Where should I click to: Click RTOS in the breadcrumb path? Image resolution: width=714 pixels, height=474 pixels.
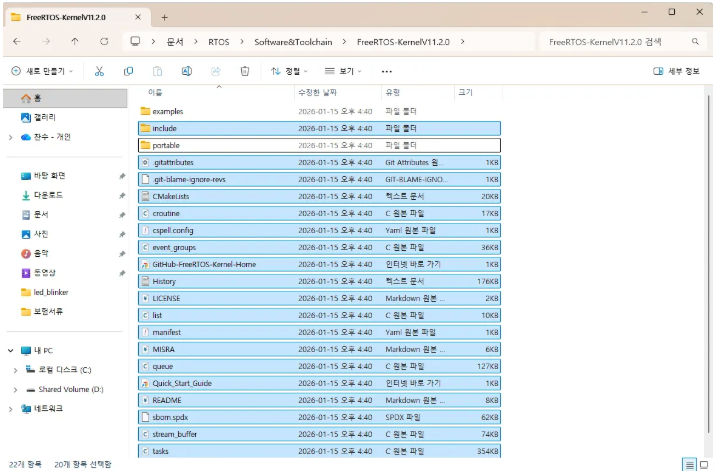point(219,42)
